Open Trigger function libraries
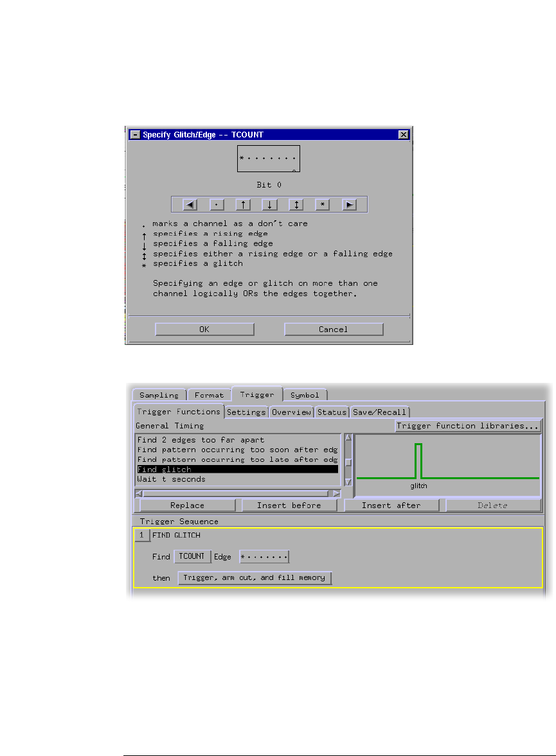 tap(468, 426)
